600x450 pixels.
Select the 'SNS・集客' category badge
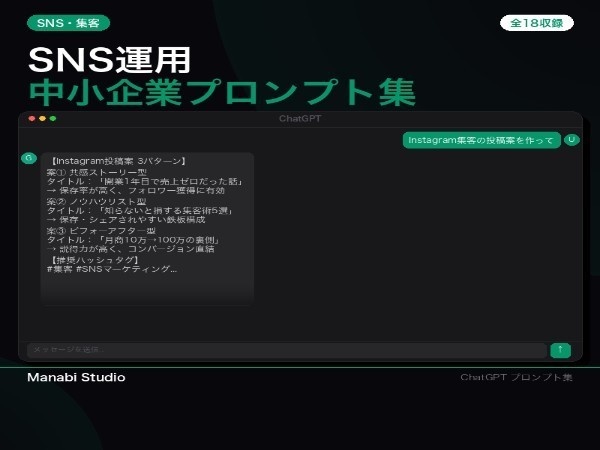coord(68,23)
